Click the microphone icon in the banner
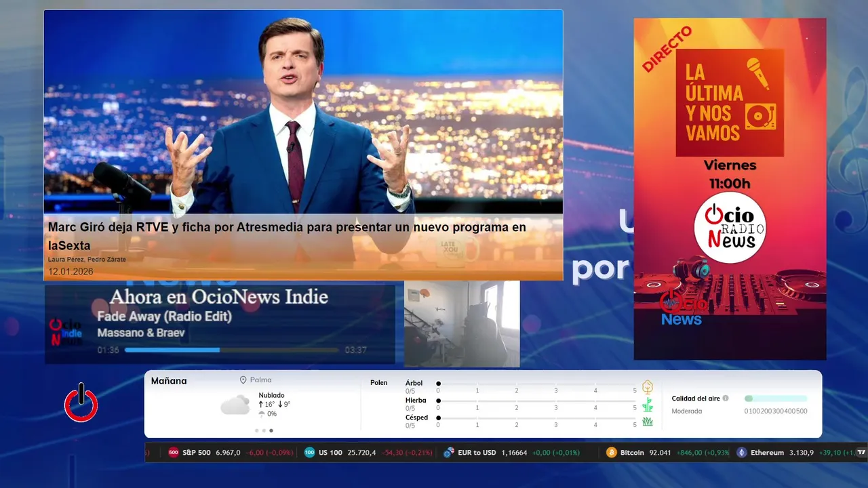Image resolution: width=868 pixels, height=488 pixels. tap(757, 73)
